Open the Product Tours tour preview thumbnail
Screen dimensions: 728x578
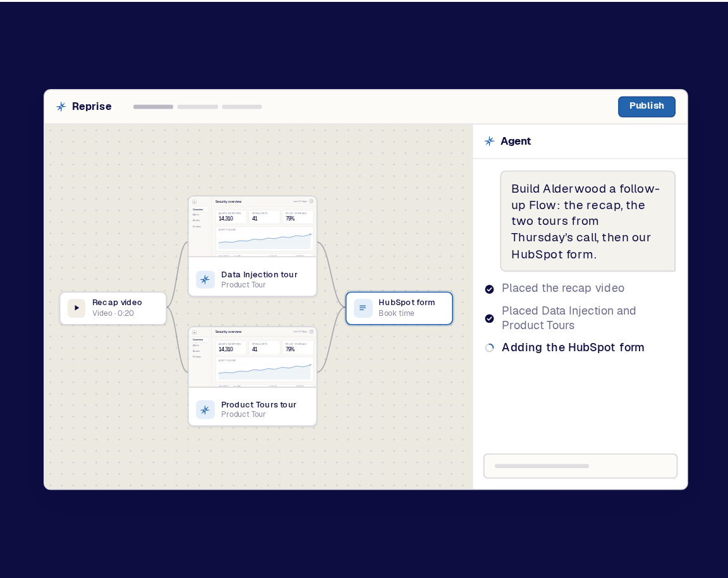(x=253, y=357)
